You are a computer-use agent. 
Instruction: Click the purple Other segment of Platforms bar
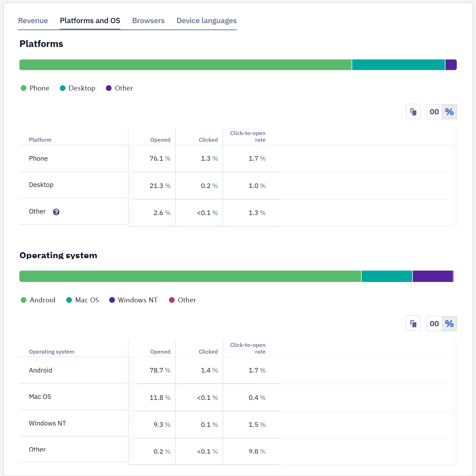(451, 65)
